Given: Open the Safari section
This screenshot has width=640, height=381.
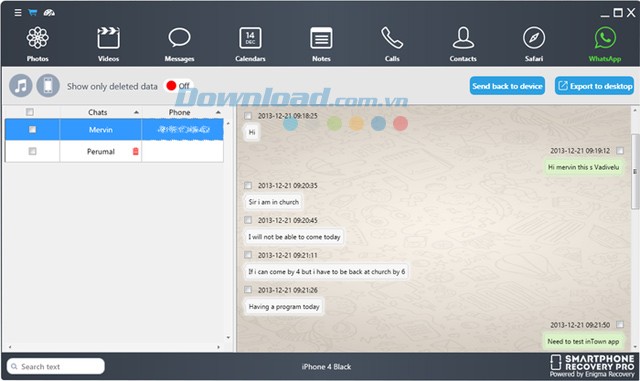Looking at the screenshot, I should 534,44.
